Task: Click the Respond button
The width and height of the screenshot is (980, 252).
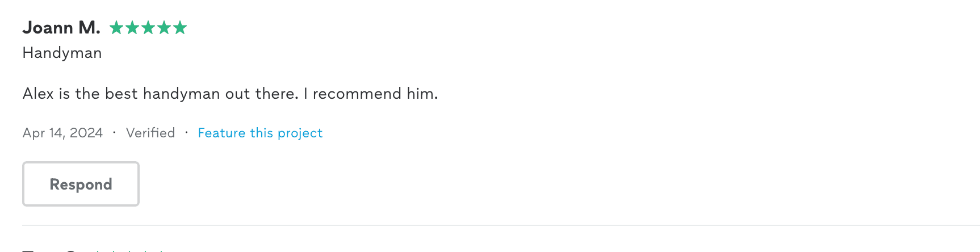Action: [81, 184]
